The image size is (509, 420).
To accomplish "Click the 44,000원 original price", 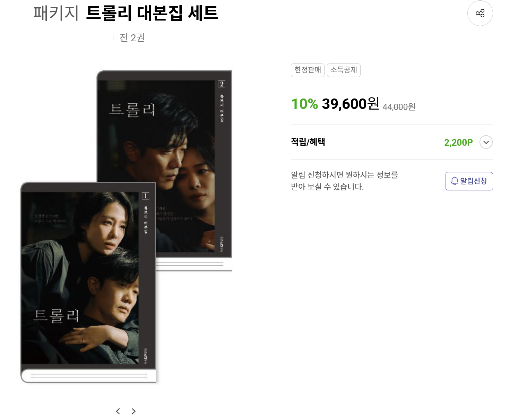I will 399,107.
